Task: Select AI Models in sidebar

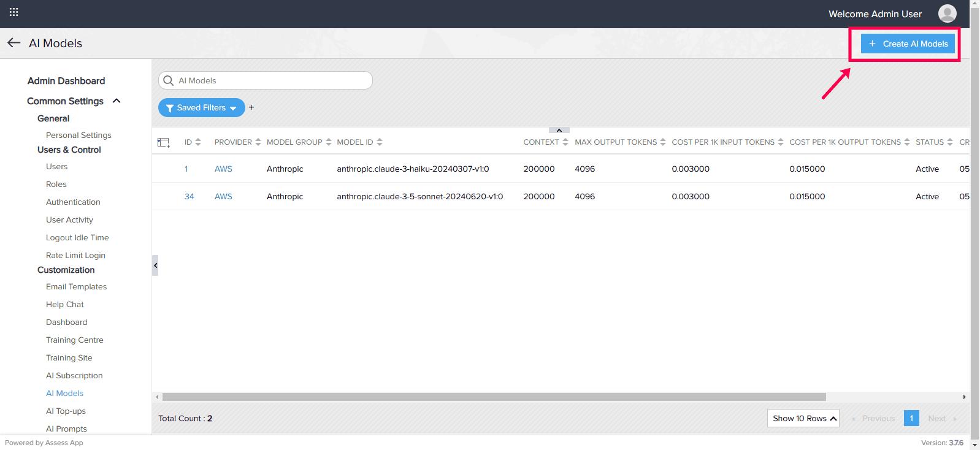Action: click(64, 394)
